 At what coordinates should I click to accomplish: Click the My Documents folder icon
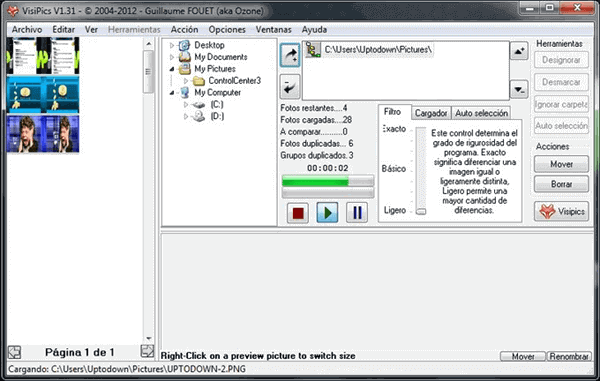(185, 57)
